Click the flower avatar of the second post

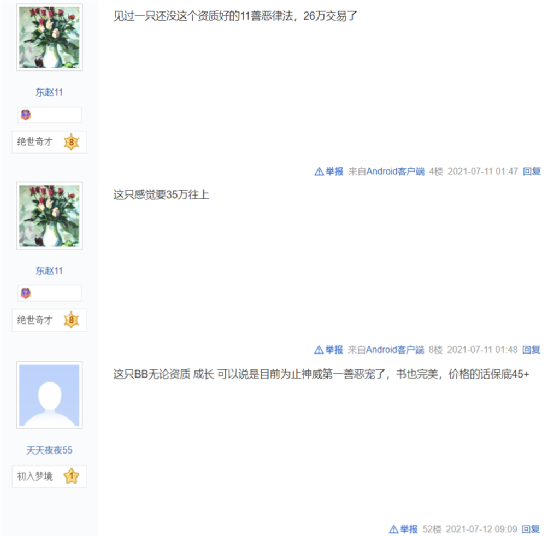point(49,216)
